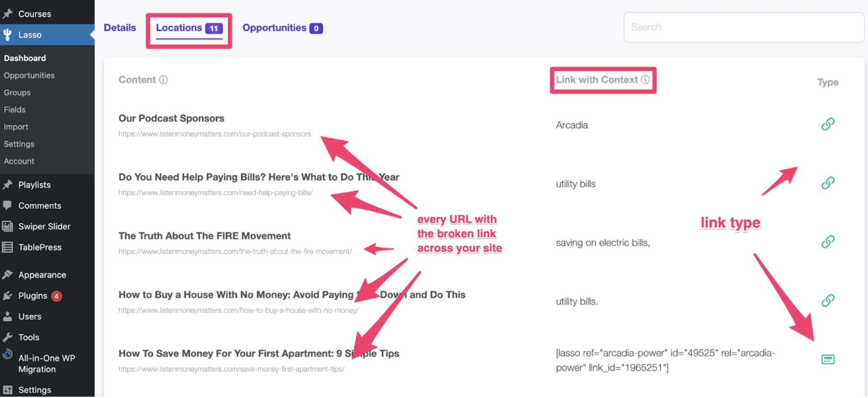Click the need-help-paying-bills URL
Image resolution: width=868 pixels, height=398 pixels.
[x=215, y=193]
